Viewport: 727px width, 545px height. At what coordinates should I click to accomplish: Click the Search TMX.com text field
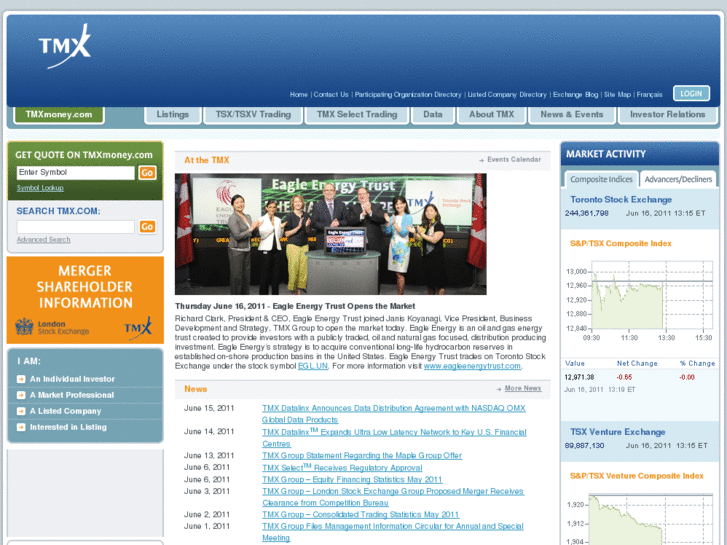coord(76,226)
